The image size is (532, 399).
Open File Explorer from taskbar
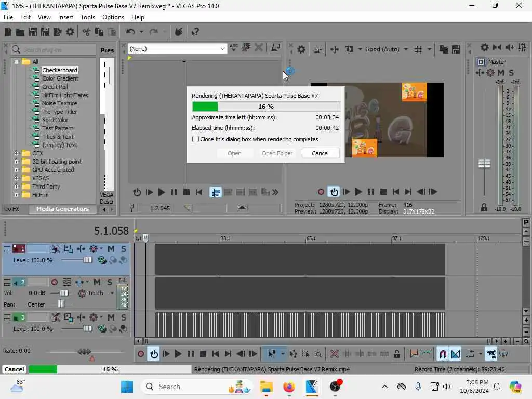tap(267, 387)
